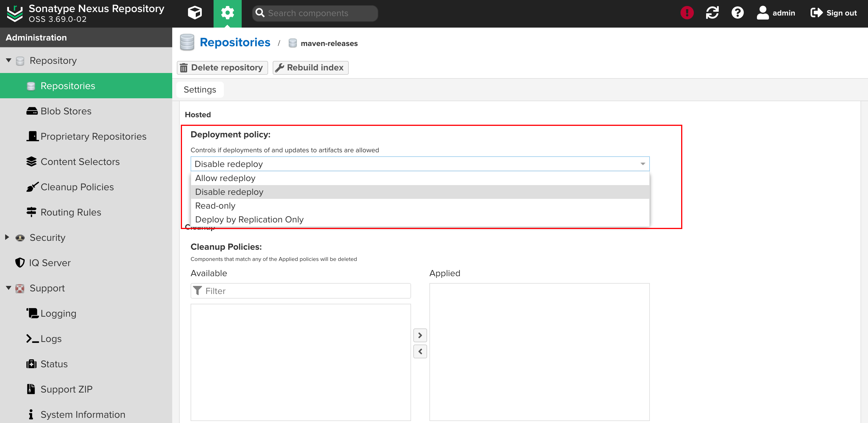Move policy to Applied with right arrow
Viewport: 868px width, 423px height.
pyautogui.click(x=420, y=335)
